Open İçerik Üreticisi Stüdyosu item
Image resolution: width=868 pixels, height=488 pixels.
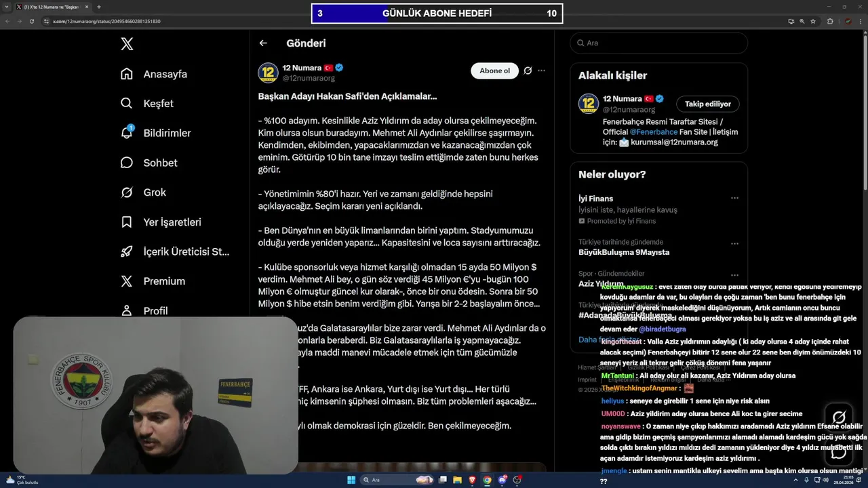pos(176,251)
